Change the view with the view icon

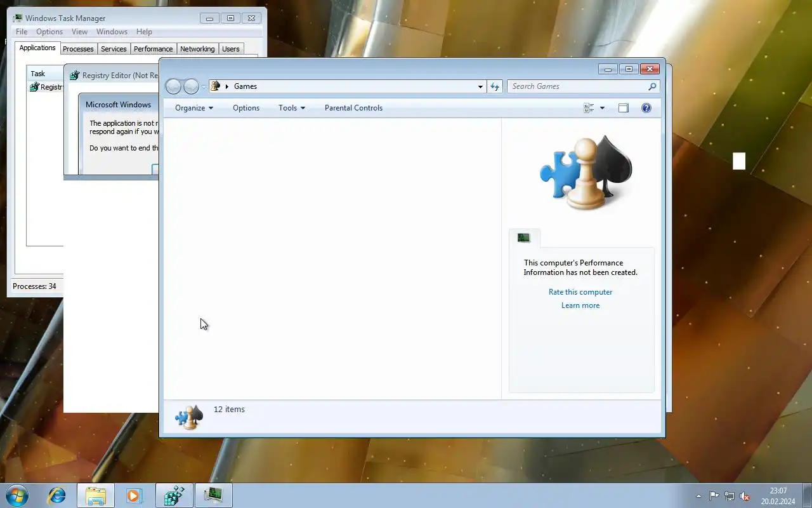(x=589, y=108)
